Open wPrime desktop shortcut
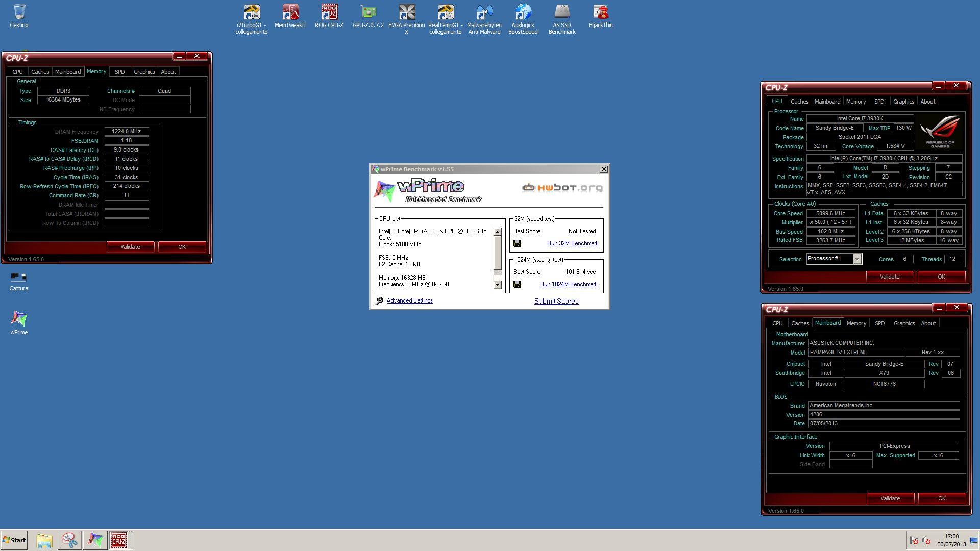Screen dimensions: 980x551 [19, 322]
